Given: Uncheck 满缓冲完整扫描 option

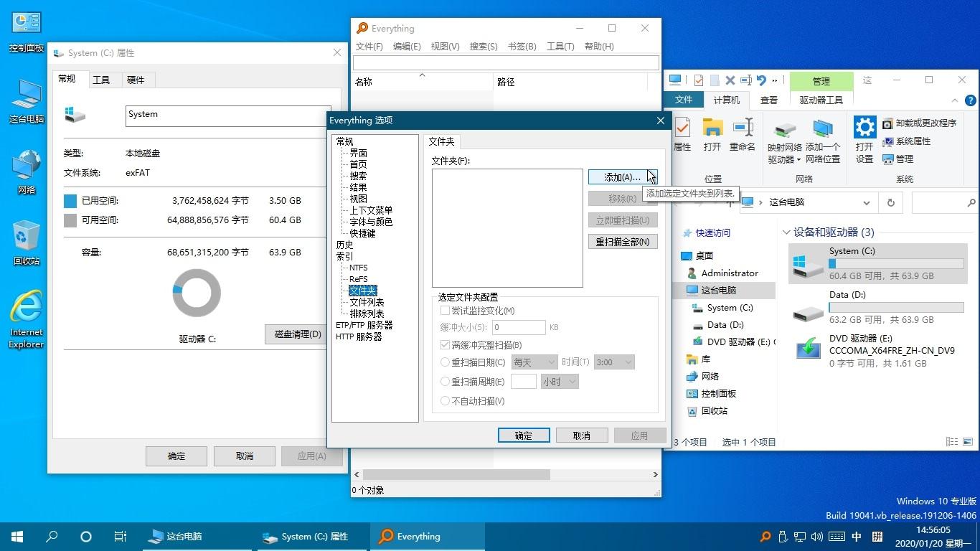Looking at the screenshot, I should click(446, 344).
